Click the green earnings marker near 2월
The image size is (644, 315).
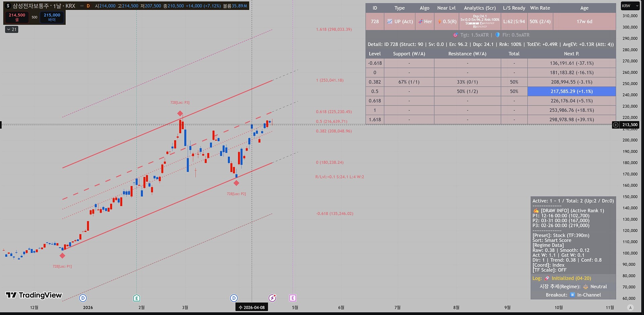pos(137,298)
